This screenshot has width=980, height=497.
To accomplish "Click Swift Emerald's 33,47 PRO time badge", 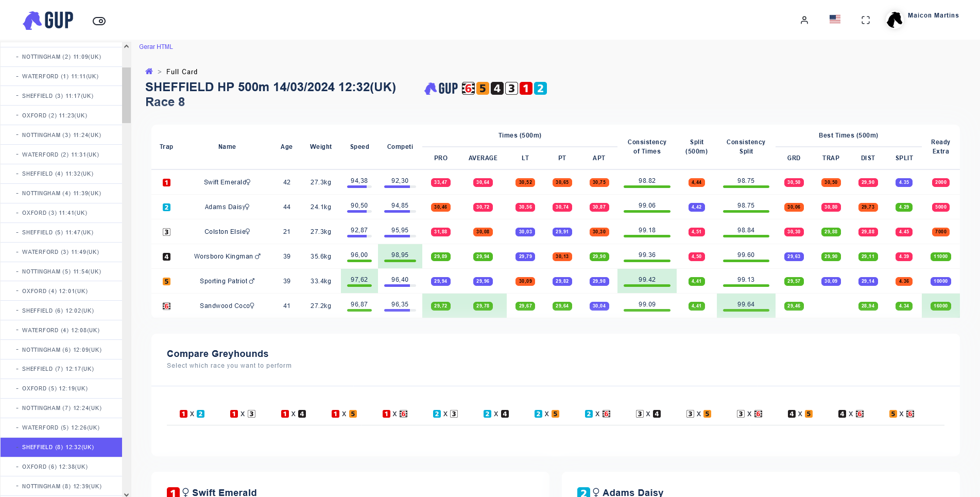I will pyautogui.click(x=440, y=182).
